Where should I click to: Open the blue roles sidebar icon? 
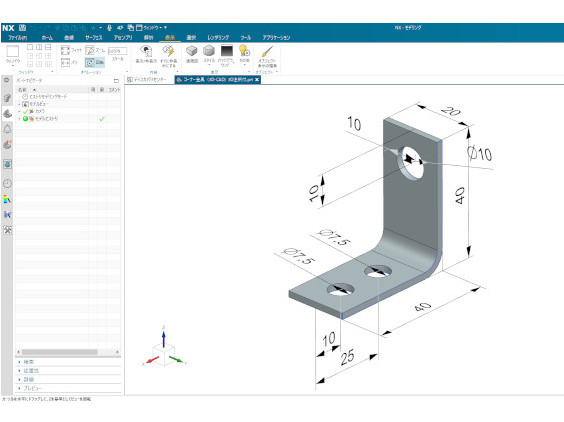[7, 214]
